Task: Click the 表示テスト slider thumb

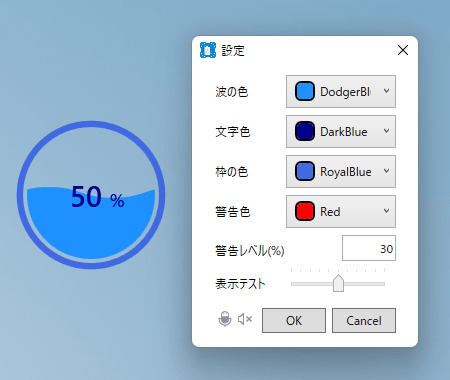Action: click(338, 283)
